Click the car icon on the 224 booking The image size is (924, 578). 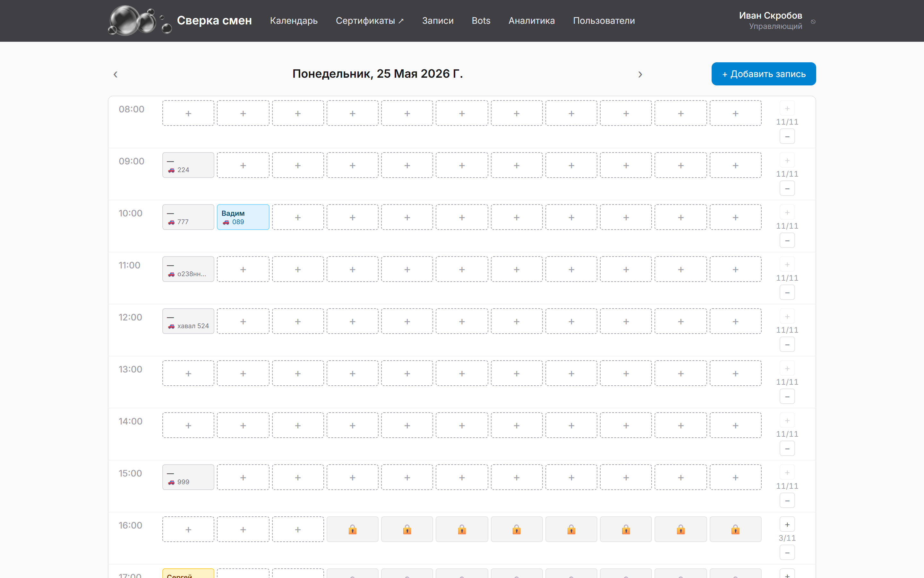click(171, 170)
